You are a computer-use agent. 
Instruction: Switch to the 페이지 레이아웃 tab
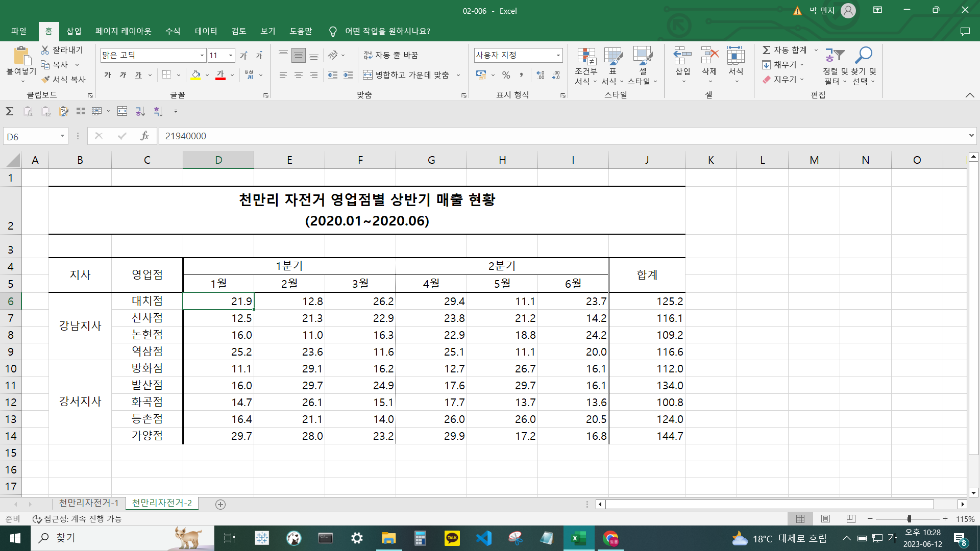pyautogui.click(x=124, y=31)
